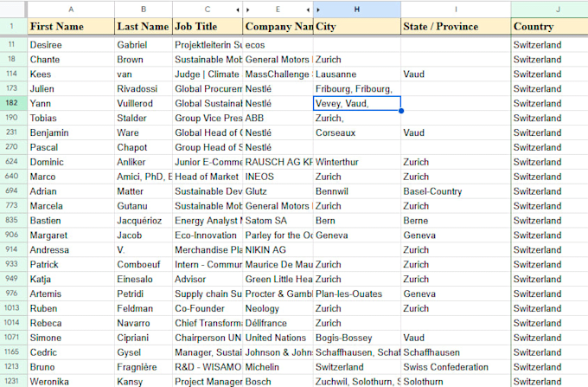Screen dimensions: 588x387
Task: Select cell containing Basel-Country
Action: pyautogui.click(x=456, y=191)
